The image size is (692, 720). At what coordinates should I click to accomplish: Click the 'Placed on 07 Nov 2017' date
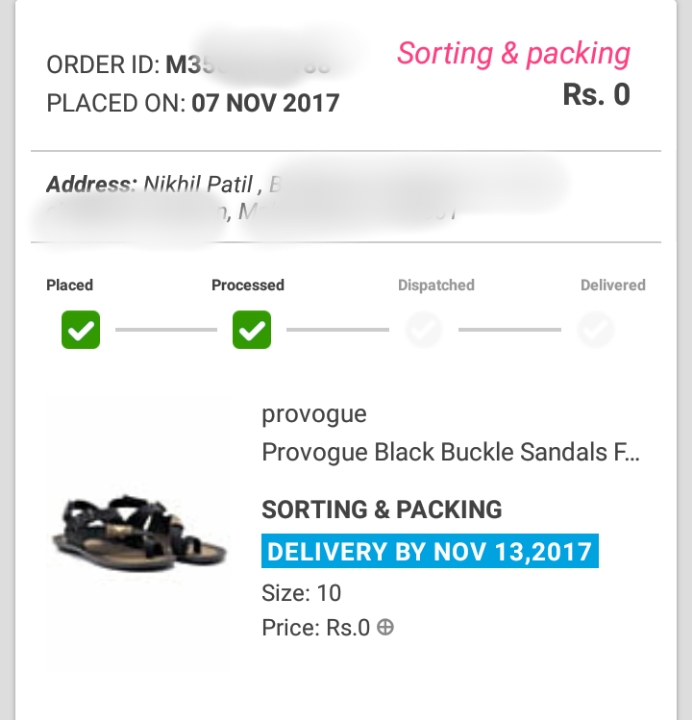point(193,103)
